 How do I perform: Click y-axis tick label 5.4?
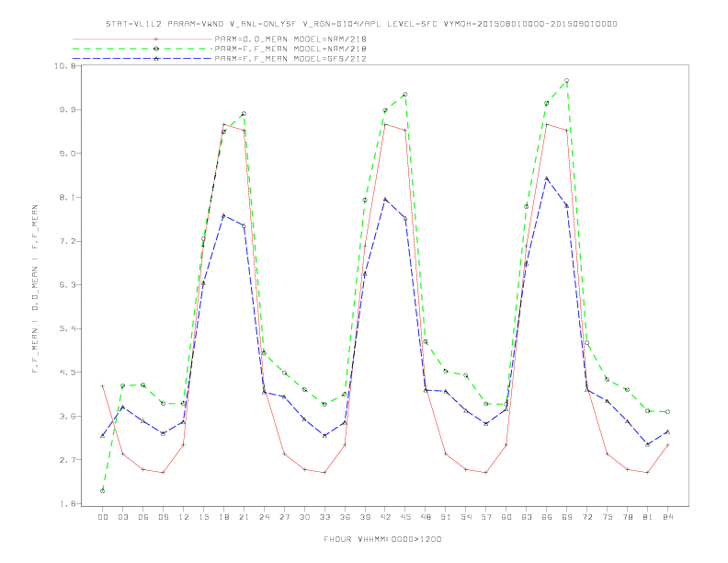67,329
